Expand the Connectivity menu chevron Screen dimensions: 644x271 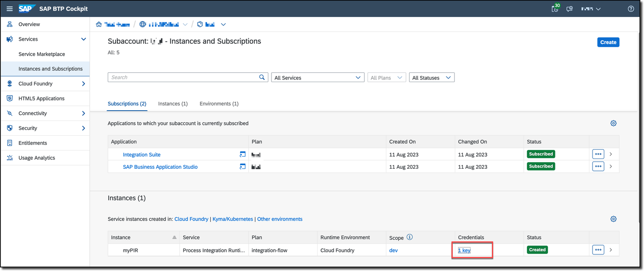(x=83, y=113)
